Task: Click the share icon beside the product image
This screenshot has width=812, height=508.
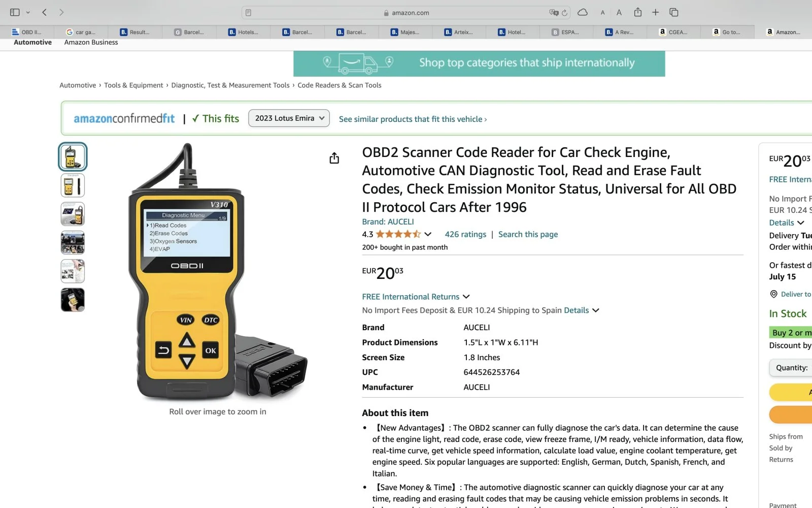Action: coord(334,158)
